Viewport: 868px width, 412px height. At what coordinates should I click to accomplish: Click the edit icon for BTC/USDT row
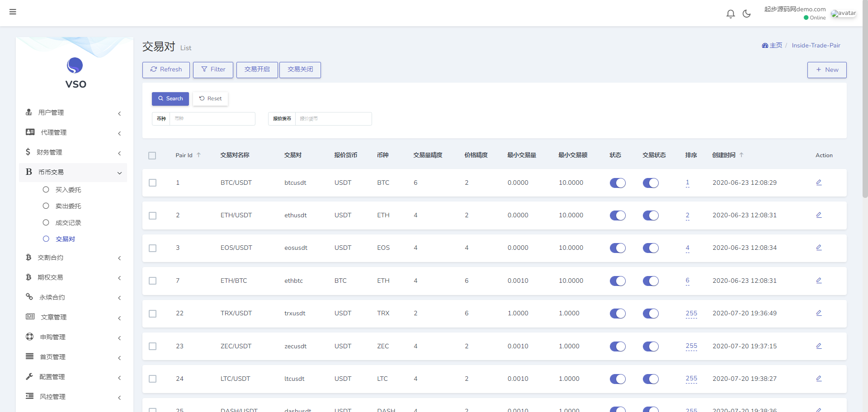point(818,183)
